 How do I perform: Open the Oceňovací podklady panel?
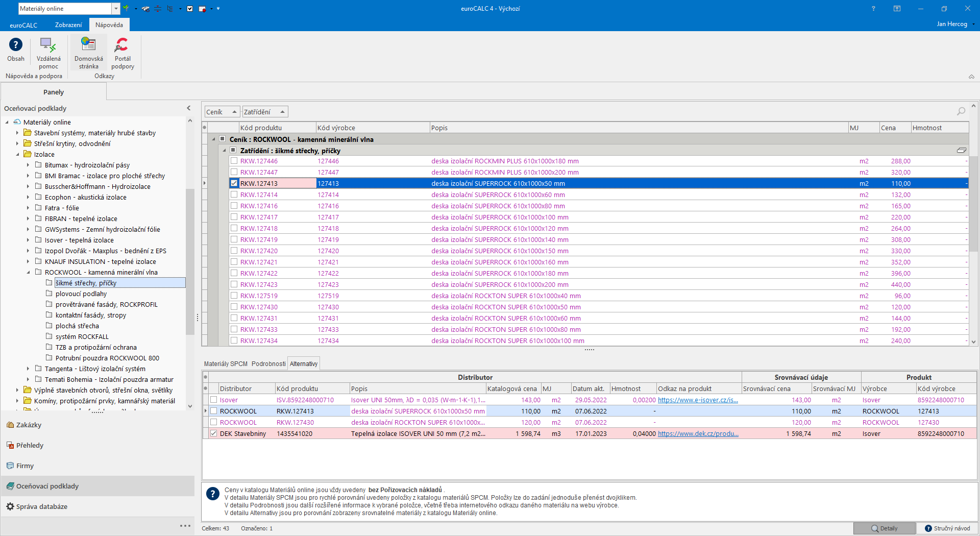pyautogui.click(x=97, y=486)
